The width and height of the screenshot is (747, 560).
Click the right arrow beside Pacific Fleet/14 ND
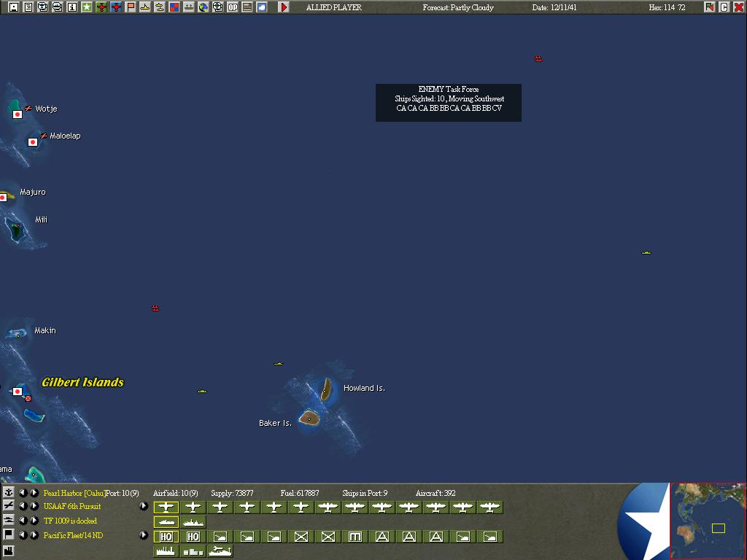34,535
